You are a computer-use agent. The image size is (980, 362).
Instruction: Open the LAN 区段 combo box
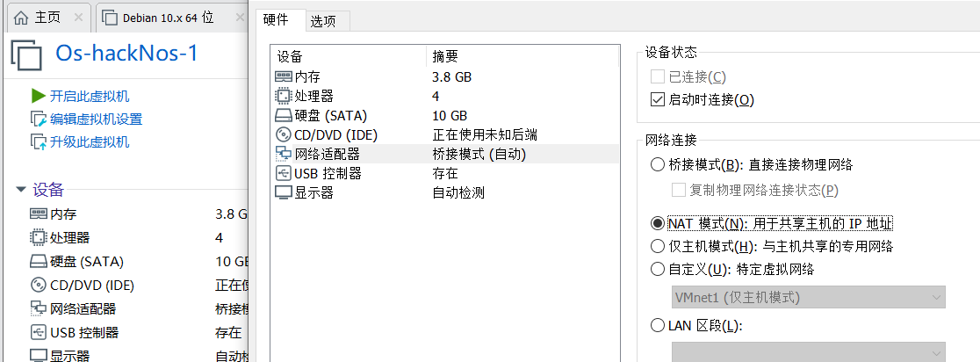pyautogui.click(x=808, y=351)
